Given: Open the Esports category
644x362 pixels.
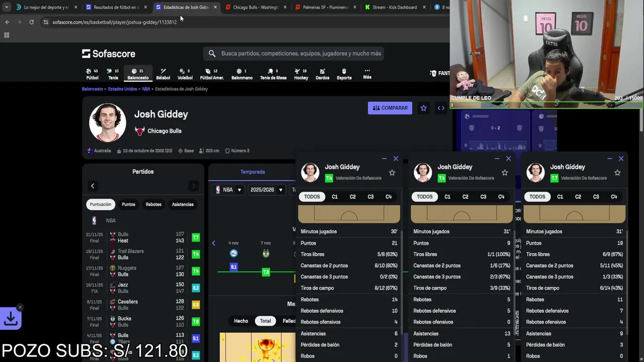Looking at the screenshot, I should click(344, 74).
